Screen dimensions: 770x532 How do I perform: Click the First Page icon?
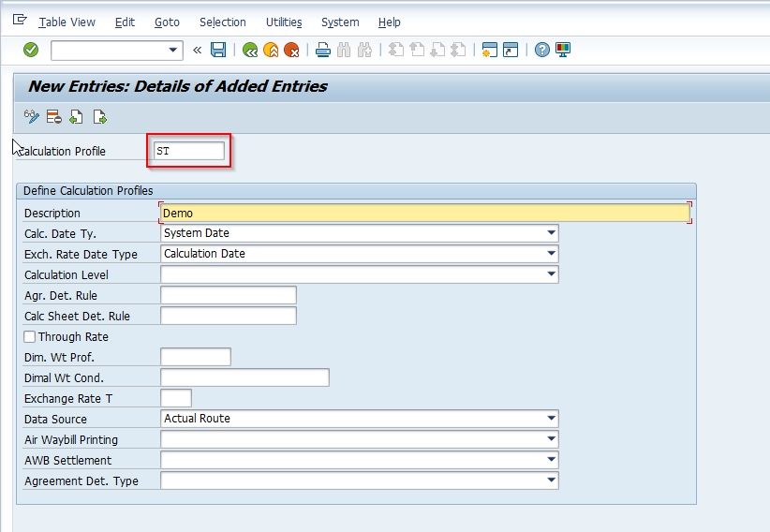(396, 50)
